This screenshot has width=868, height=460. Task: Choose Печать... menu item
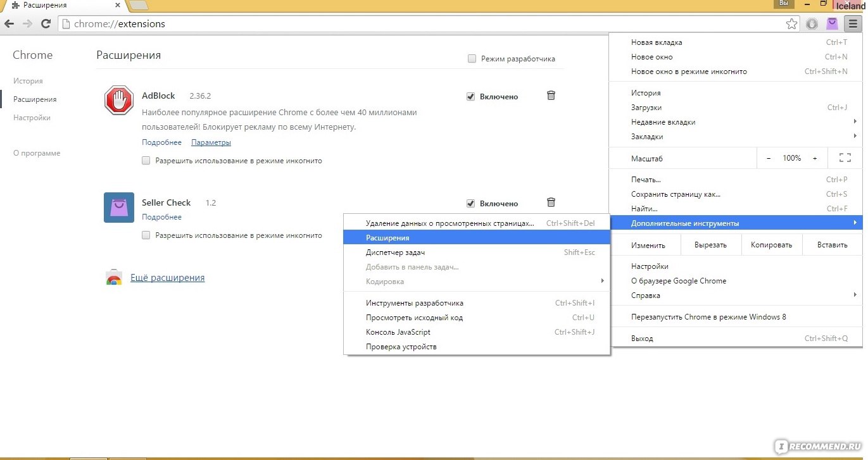point(736,180)
